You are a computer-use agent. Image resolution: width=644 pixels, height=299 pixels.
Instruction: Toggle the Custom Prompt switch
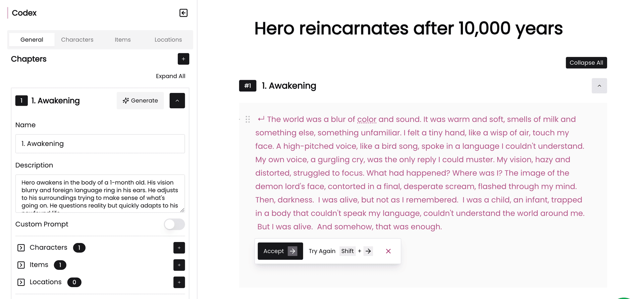point(174,224)
